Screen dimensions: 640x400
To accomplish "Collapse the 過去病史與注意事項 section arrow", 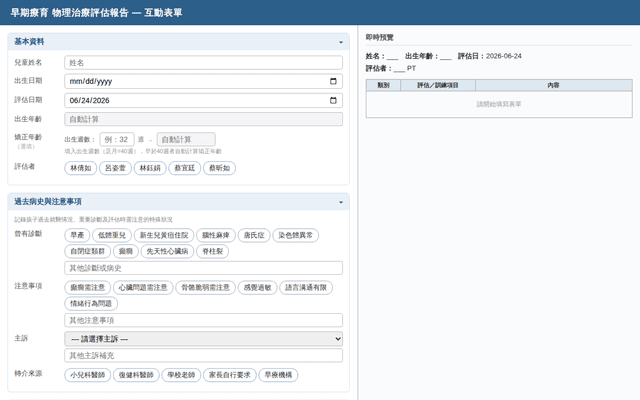I will click(341, 202).
